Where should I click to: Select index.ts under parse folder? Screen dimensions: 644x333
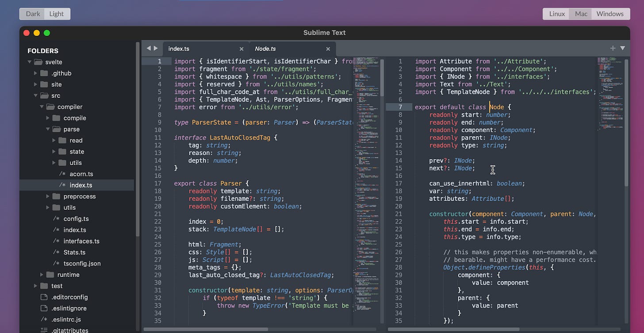coord(81,185)
